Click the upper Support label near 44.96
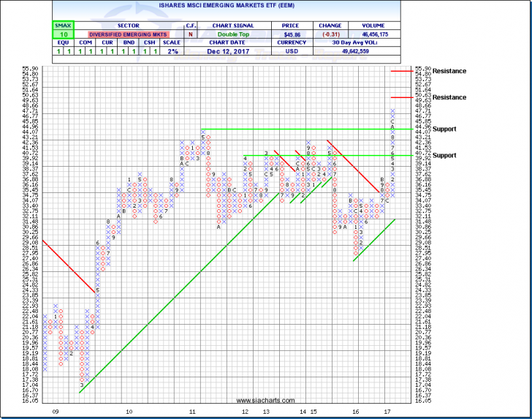This screenshot has width=532, height=419. pos(444,129)
